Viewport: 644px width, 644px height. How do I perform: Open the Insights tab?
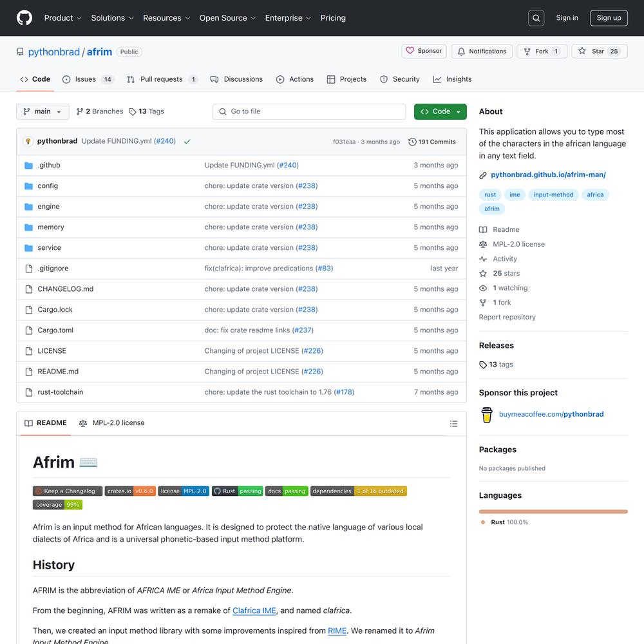tap(452, 79)
